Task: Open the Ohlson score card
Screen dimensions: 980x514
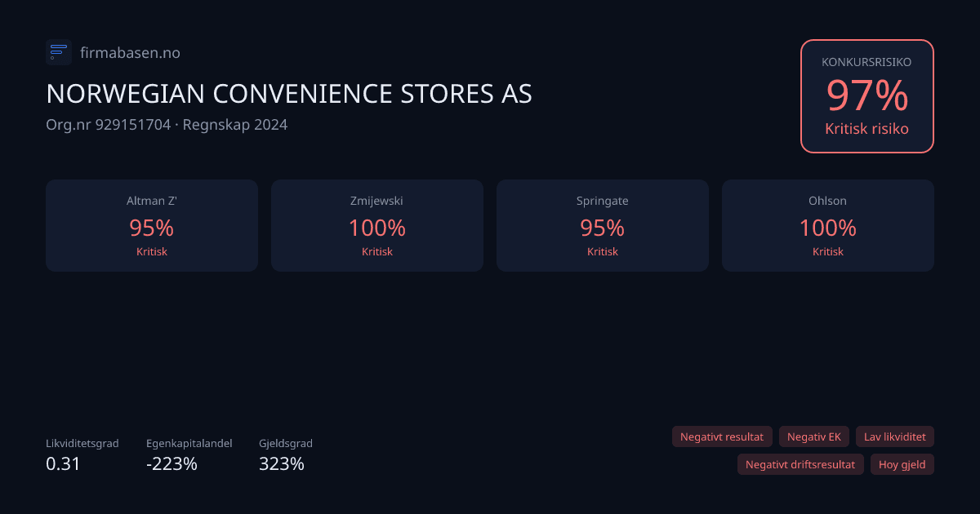Action: pos(827,225)
